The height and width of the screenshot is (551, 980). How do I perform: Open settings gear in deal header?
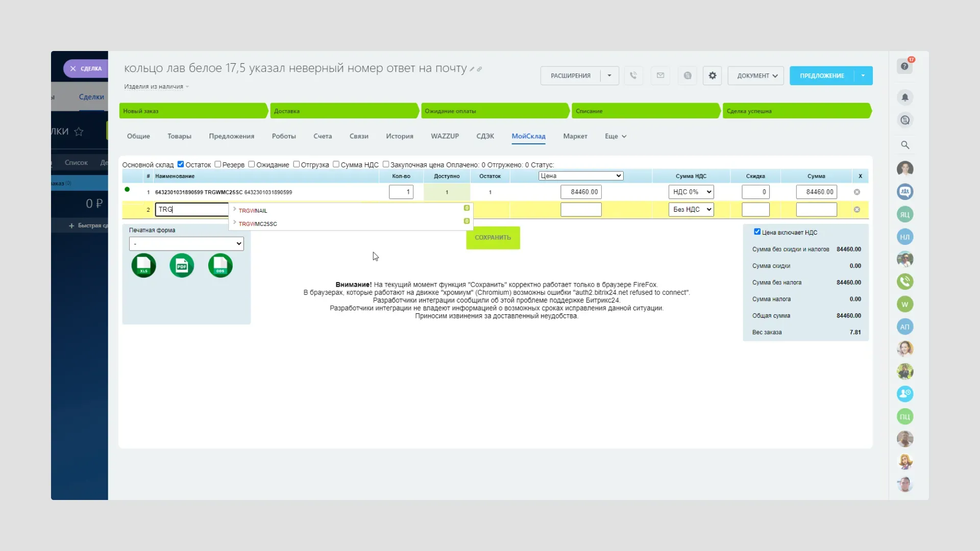click(712, 76)
